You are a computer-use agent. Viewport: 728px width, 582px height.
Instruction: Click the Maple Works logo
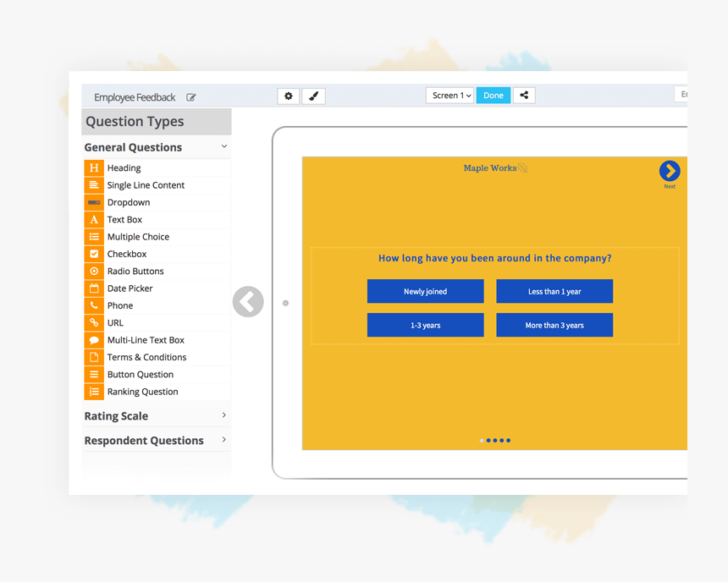tap(495, 168)
